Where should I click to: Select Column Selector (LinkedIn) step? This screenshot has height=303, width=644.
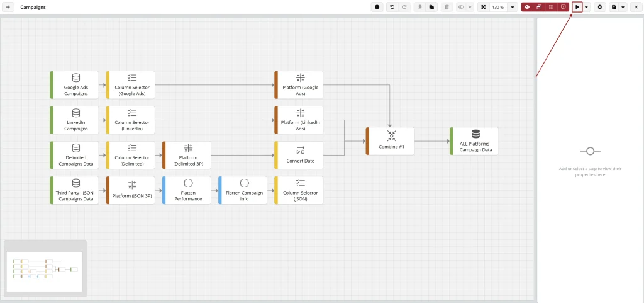coord(131,120)
